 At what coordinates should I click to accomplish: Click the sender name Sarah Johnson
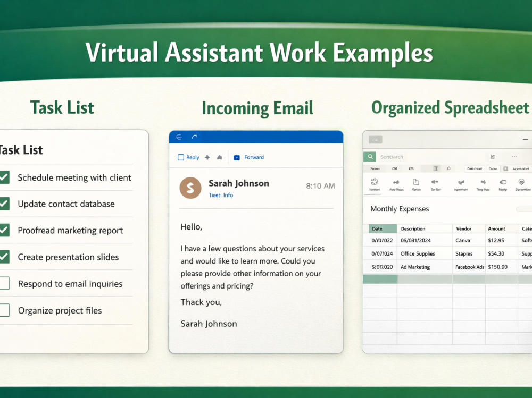[239, 183]
